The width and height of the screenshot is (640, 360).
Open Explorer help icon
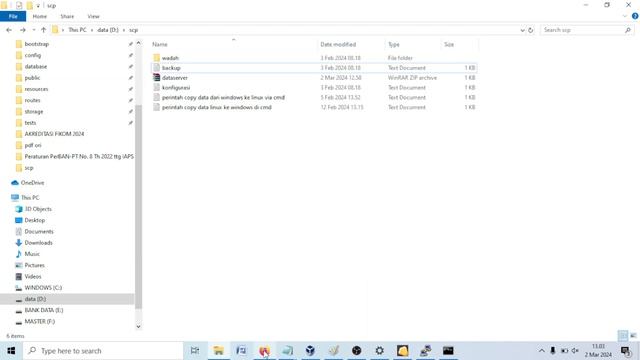(635, 16)
